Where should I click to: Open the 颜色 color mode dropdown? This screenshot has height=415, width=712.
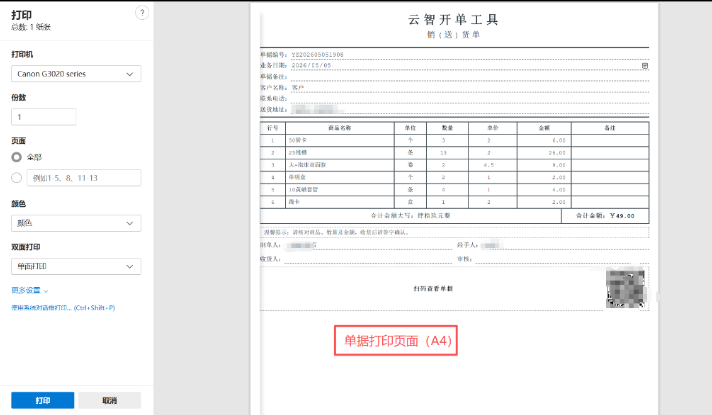(x=76, y=223)
